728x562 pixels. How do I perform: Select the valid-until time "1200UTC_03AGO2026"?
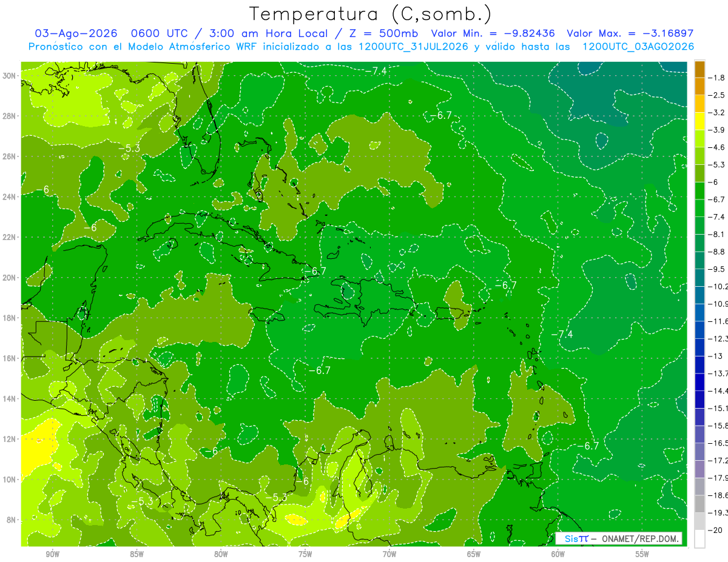(x=638, y=47)
